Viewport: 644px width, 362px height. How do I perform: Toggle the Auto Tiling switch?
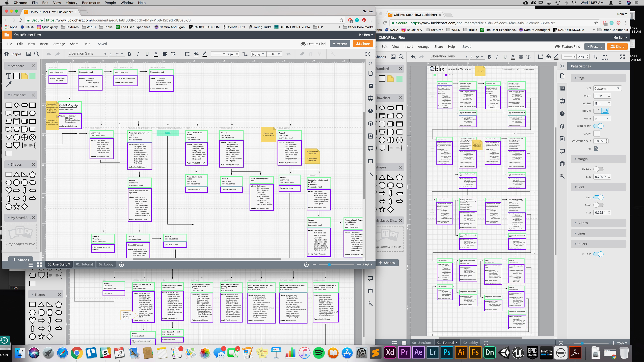coord(599,126)
